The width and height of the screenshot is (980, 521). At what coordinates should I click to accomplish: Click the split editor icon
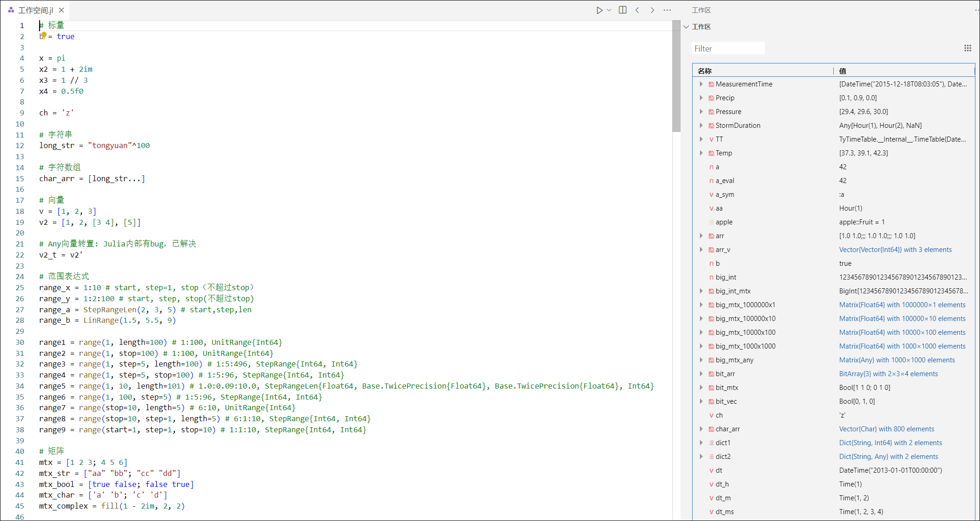[623, 10]
